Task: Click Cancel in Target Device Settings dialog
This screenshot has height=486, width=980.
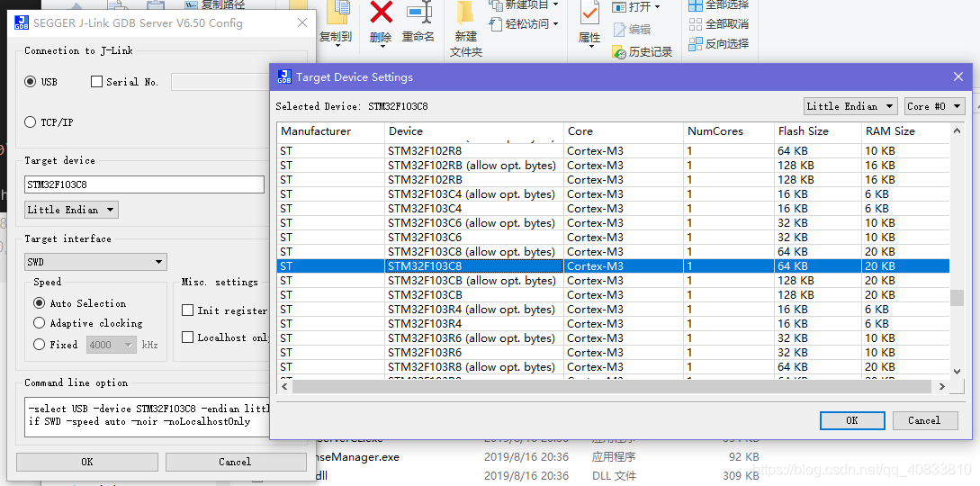Action: tap(924, 420)
